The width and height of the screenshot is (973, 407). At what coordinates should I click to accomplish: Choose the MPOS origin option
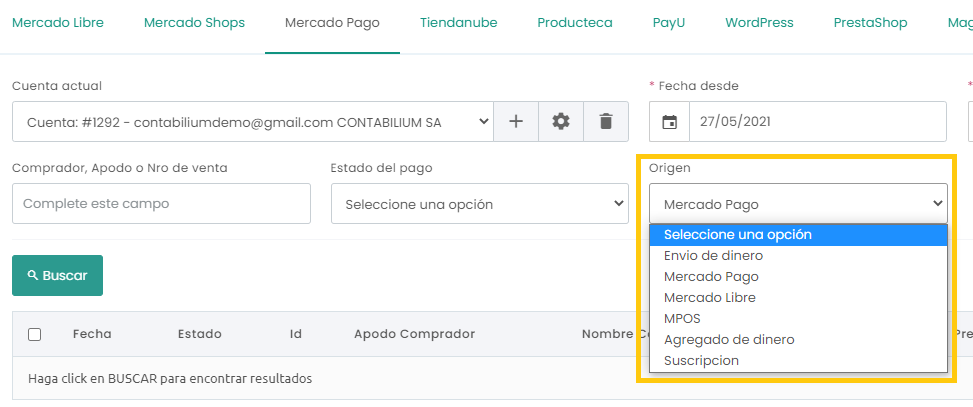pos(799,319)
